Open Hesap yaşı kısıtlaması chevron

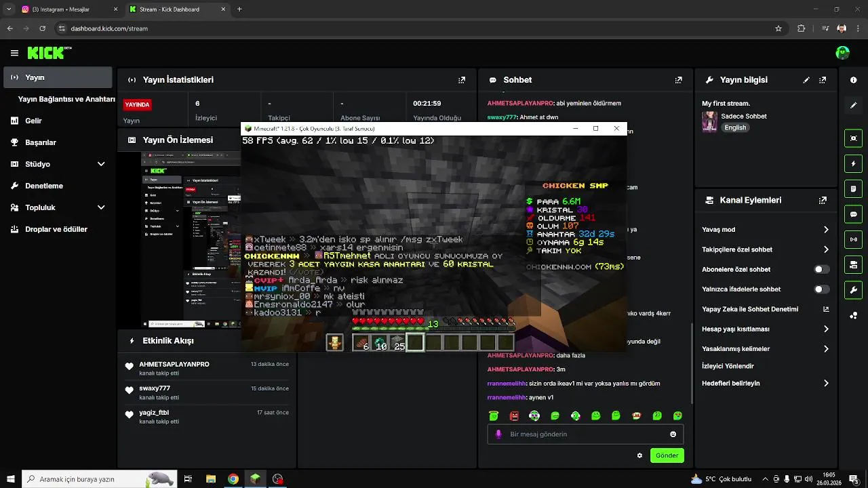[826, 329]
